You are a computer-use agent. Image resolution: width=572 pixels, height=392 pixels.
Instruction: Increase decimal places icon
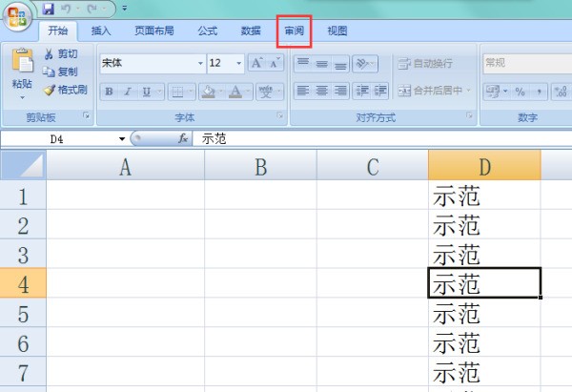point(562,92)
